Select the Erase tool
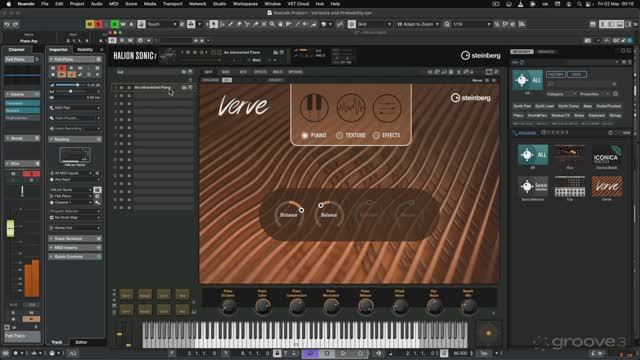This screenshot has height=360, width=640. pos(239,24)
